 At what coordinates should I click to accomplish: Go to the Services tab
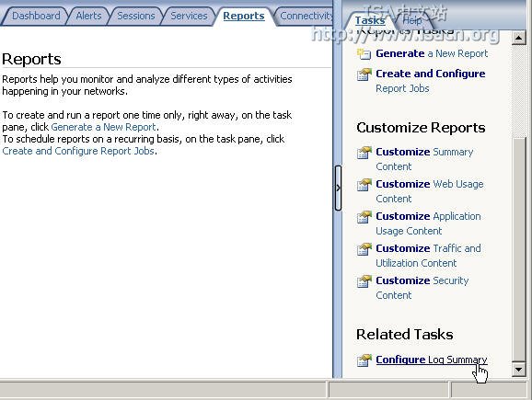coord(189,16)
